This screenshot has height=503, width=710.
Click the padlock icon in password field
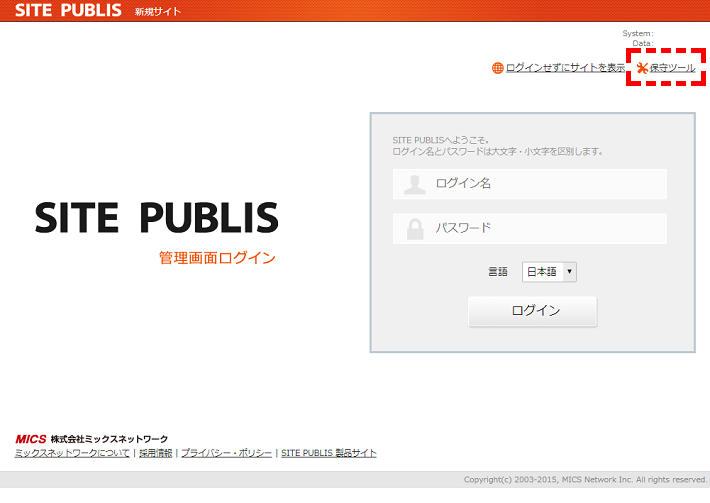(415, 229)
